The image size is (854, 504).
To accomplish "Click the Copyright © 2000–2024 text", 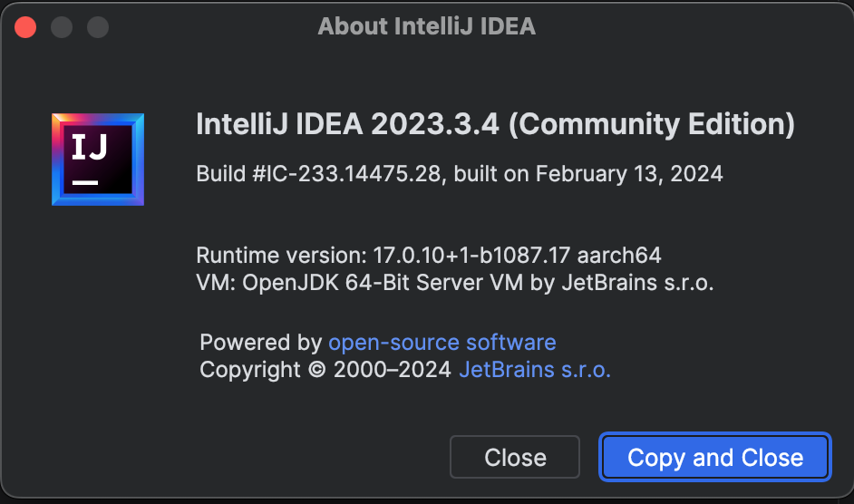I will pyautogui.click(x=325, y=370).
